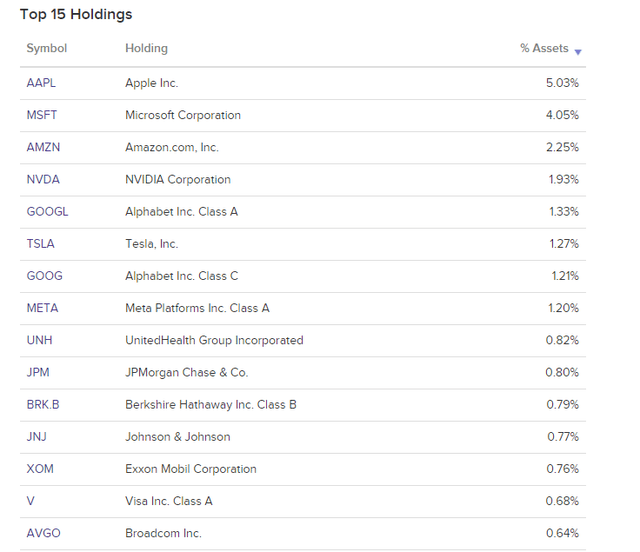Image resolution: width=640 pixels, height=552 pixels.
Task: Select the NVDA symbol link
Action: (x=43, y=180)
